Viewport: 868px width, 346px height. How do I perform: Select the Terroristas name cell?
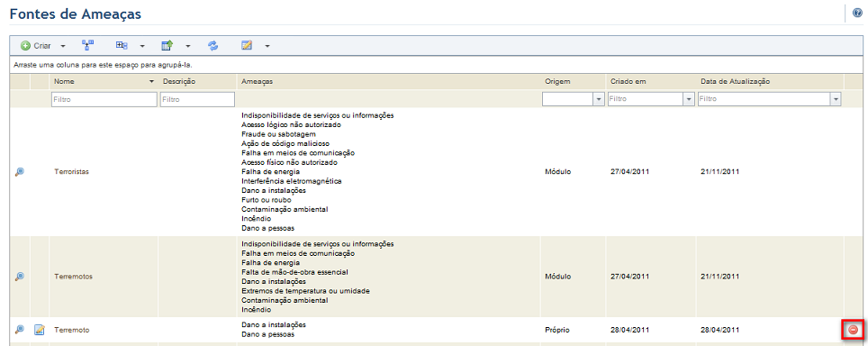[x=71, y=171]
